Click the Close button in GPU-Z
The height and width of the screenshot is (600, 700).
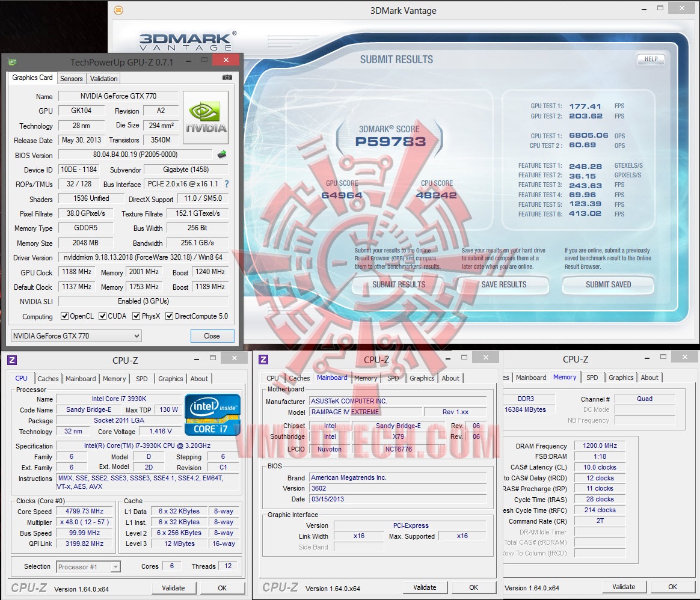click(x=212, y=335)
